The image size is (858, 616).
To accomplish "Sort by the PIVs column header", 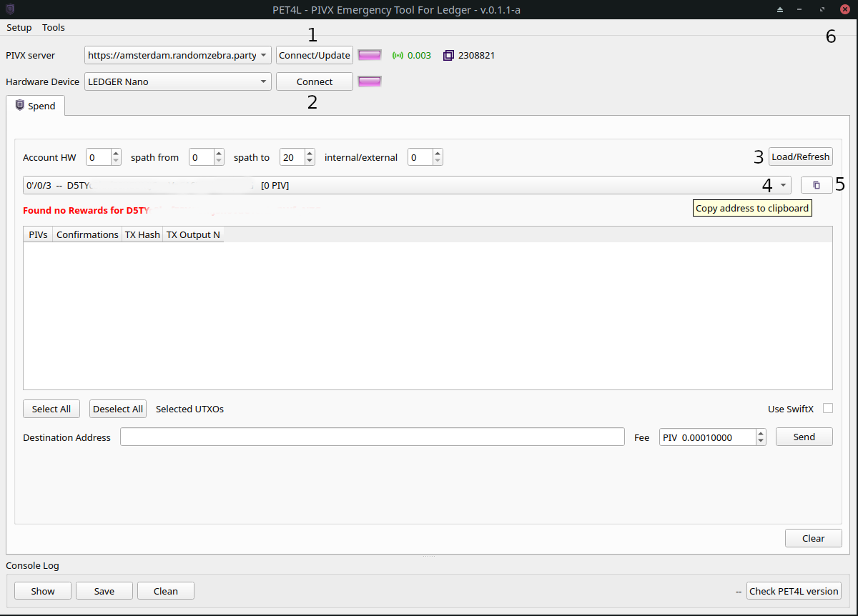I will click(x=38, y=234).
